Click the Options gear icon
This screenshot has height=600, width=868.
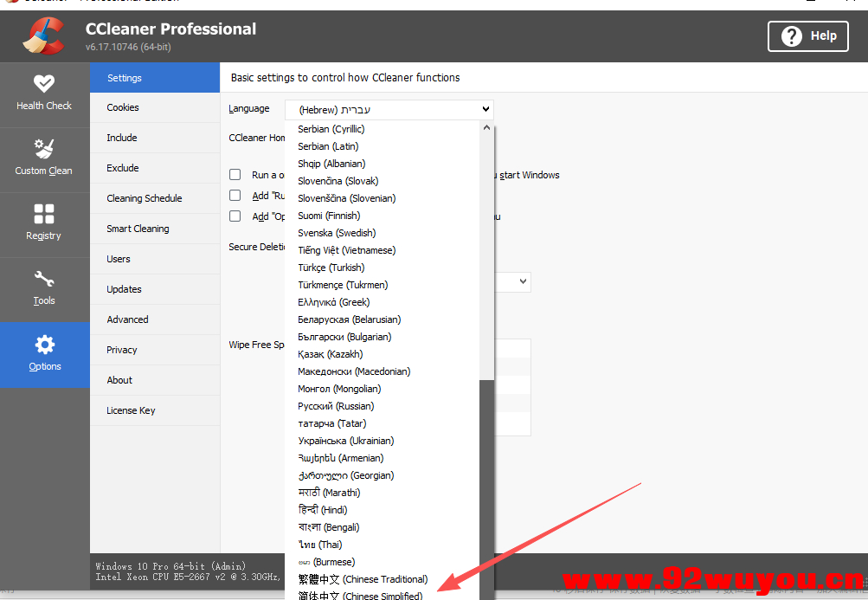pyautogui.click(x=44, y=345)
